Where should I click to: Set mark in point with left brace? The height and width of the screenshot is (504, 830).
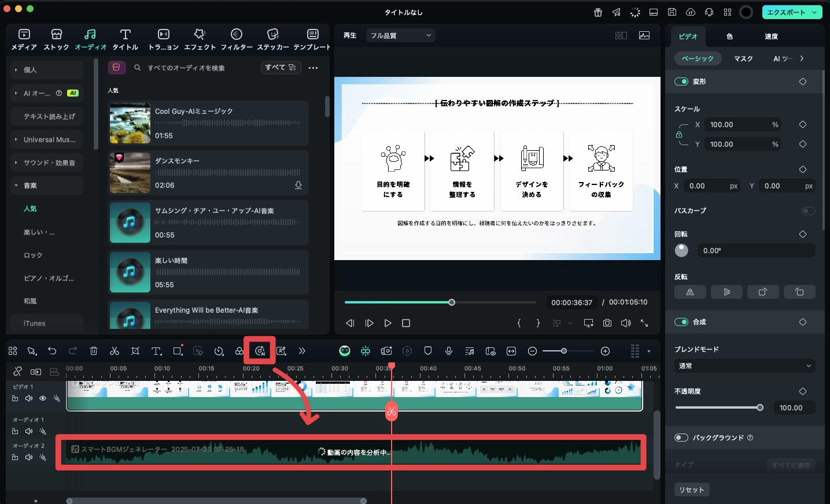tap(519, 323)
